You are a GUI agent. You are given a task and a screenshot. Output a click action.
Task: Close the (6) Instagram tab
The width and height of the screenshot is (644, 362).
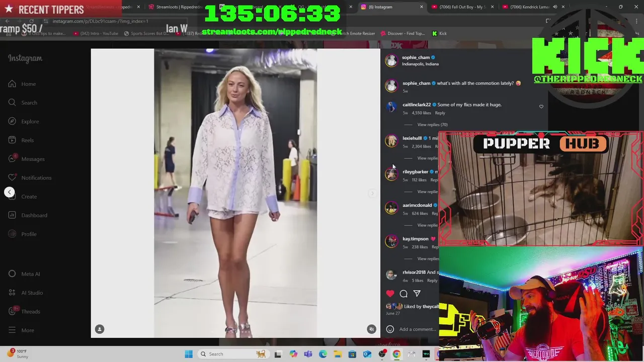(x=422, y=7)
